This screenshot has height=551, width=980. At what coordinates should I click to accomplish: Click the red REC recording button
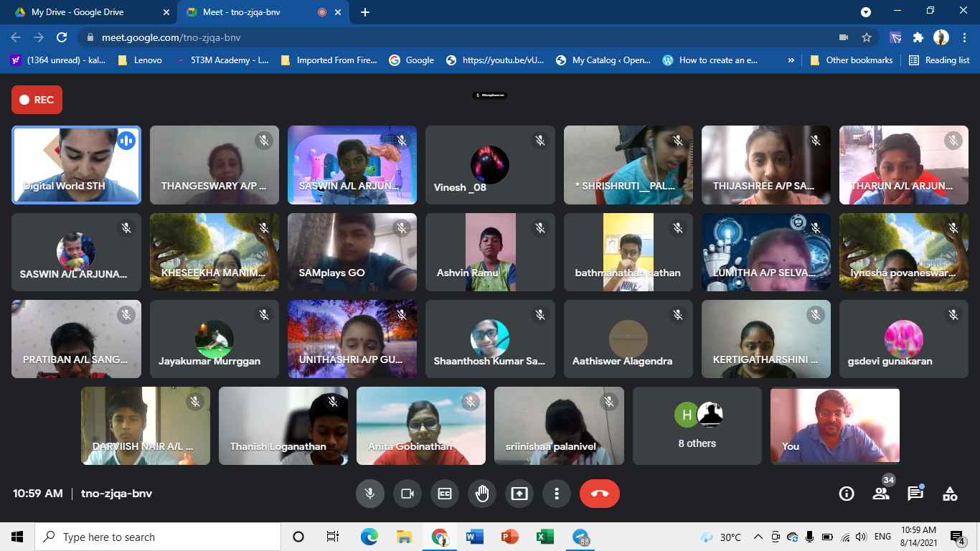(x=37, y=100)
